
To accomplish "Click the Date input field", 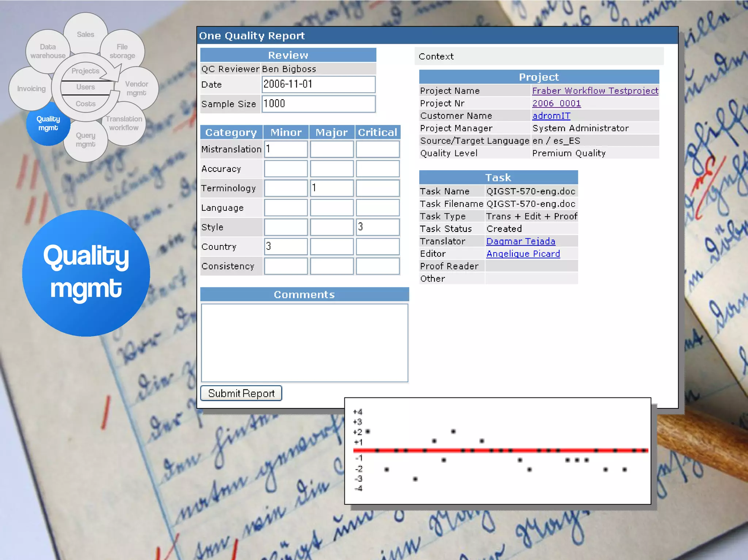I will click(x=318, y=84).
